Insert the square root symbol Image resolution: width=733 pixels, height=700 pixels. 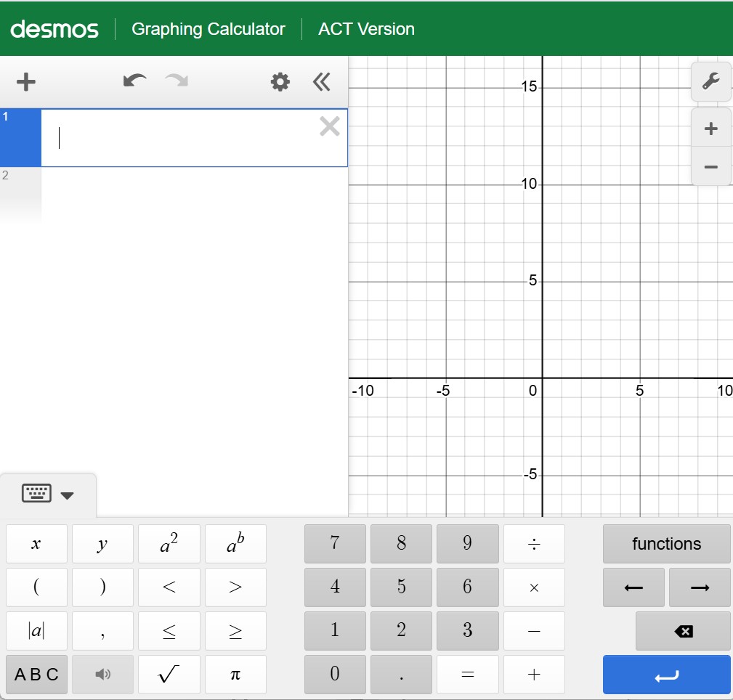pos(169,675)
